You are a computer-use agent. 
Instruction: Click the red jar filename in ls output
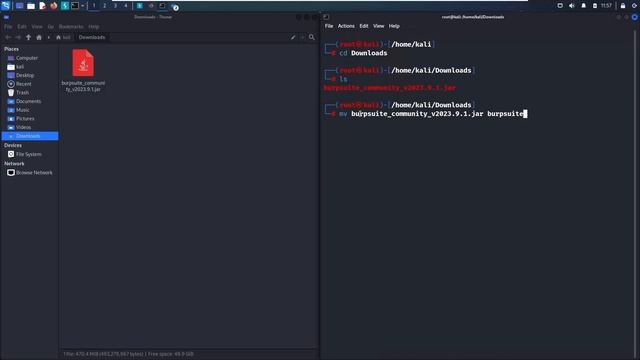390,88
